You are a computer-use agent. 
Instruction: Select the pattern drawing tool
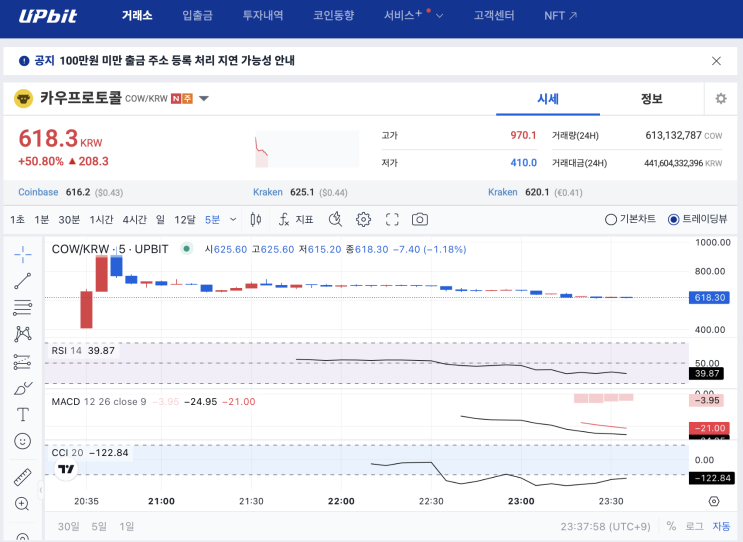coord(23,334)
